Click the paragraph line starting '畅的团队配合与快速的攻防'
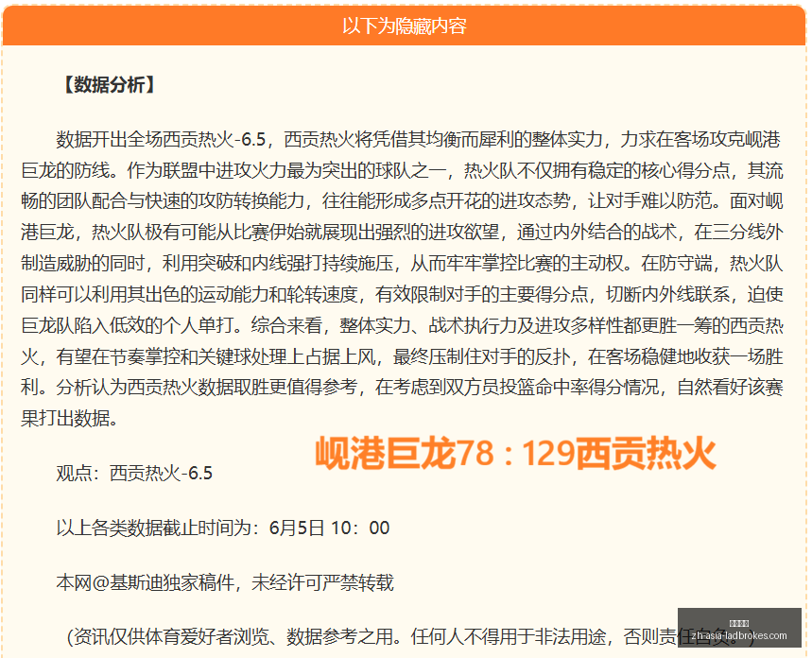The height and width of the screenshot is (658, 812). point(402,201)
